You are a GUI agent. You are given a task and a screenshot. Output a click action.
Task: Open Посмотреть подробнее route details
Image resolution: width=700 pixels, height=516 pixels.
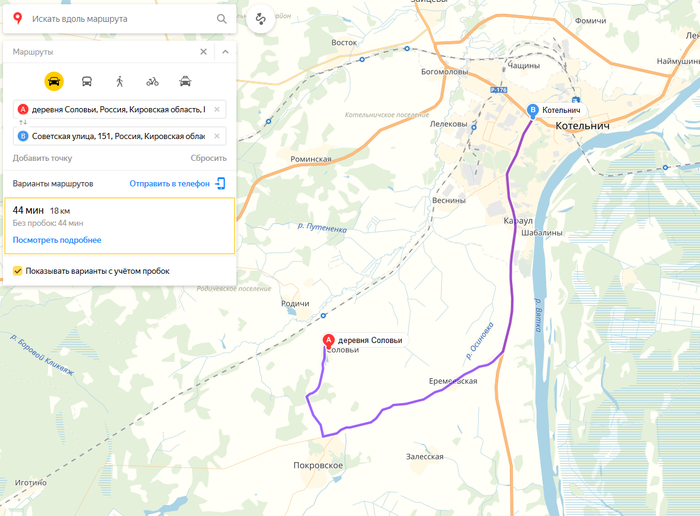click(x=57, y=240)
